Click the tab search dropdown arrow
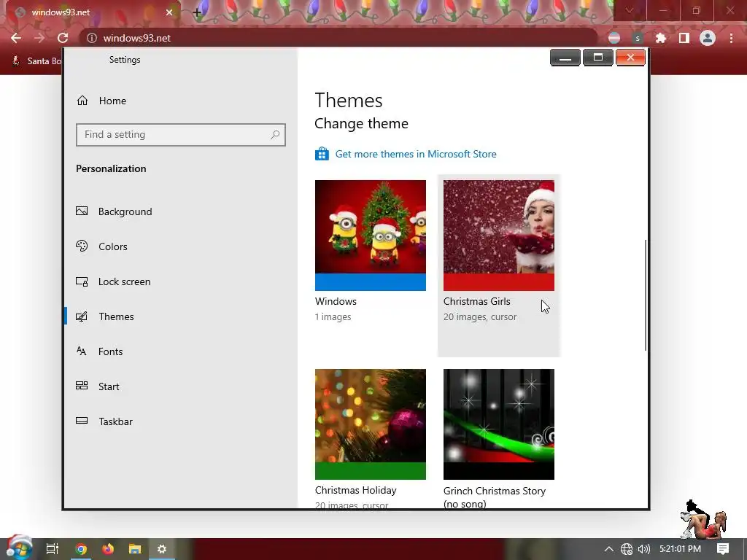 coord(630,10)
